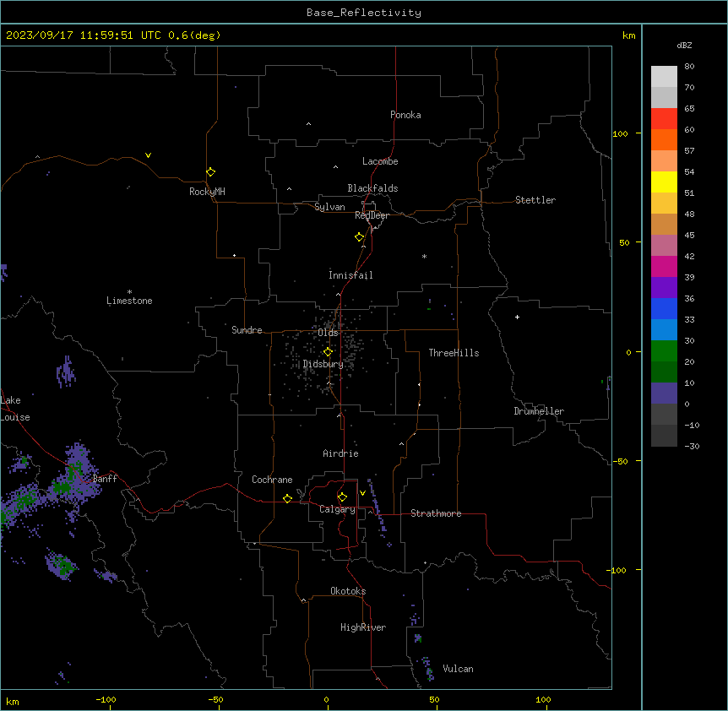This screenshot has height=711, width=728.
Task: Click the Sundre label
Action: click(x=247, y=330)
